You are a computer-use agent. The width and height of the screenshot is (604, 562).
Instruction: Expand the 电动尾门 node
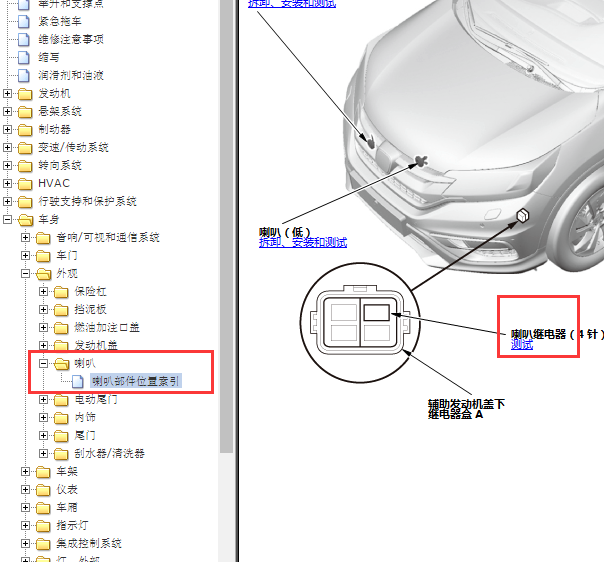(x=44, y=399)
